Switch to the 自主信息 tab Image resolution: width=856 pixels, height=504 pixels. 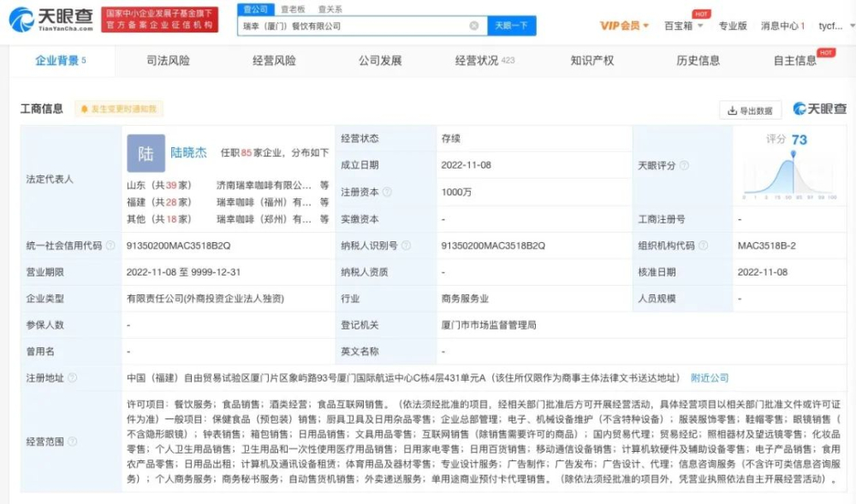[795, 61]
